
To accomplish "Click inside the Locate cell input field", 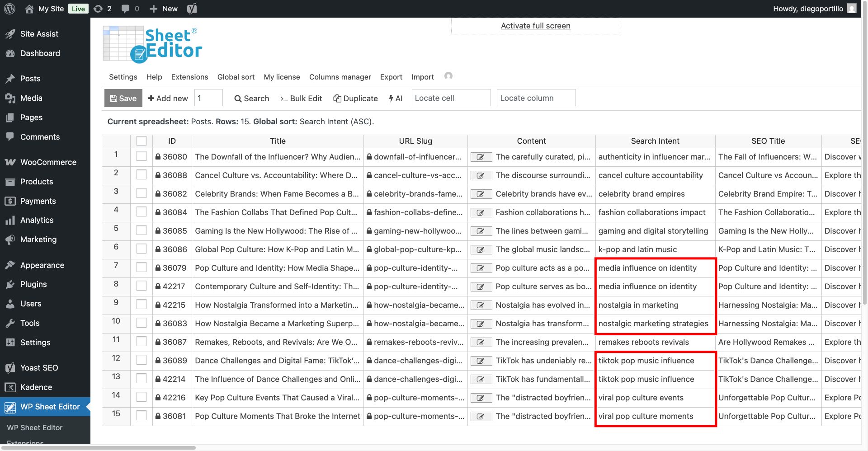I will [x=451, y=98].
